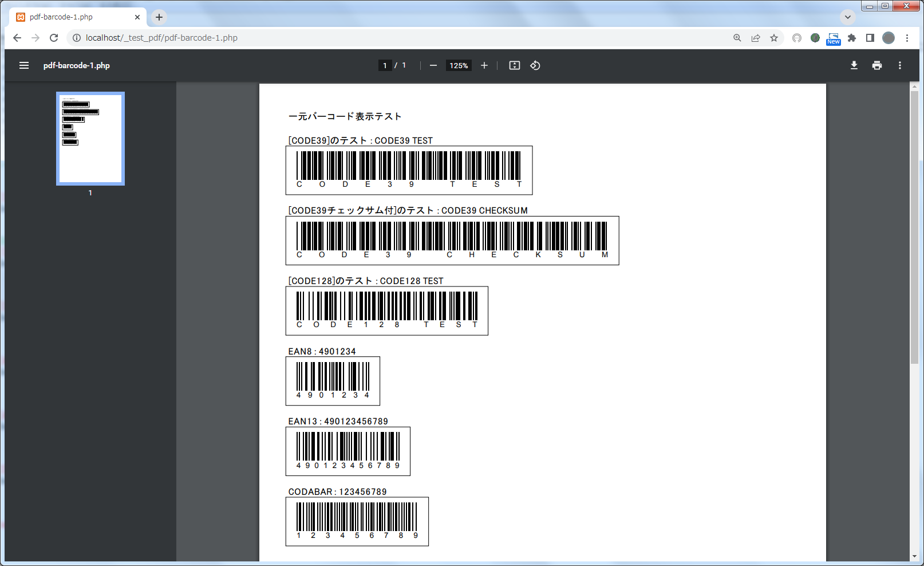Click the scrollbar up arrow

click(x=914, y=87)
